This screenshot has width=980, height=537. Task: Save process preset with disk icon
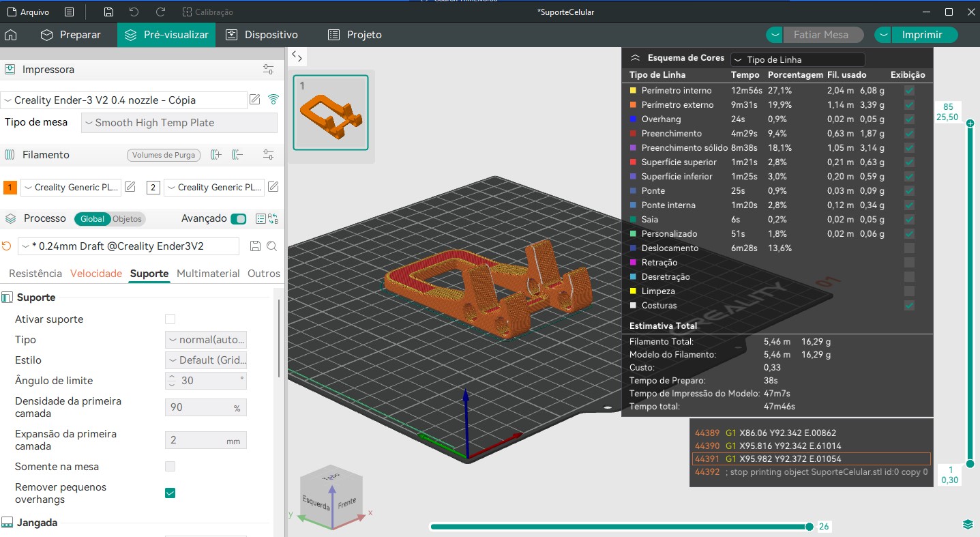pyautogui.click(x=256, y=246)
